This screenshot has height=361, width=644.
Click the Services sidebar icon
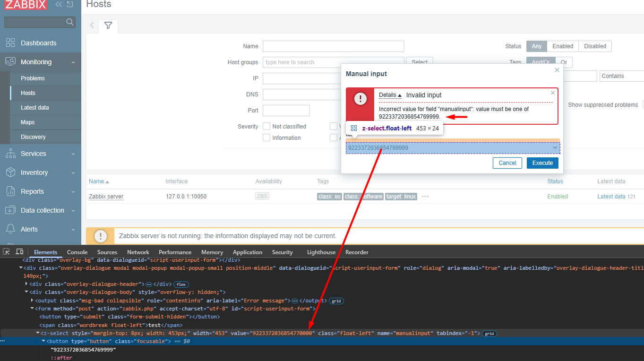[10, 154]
